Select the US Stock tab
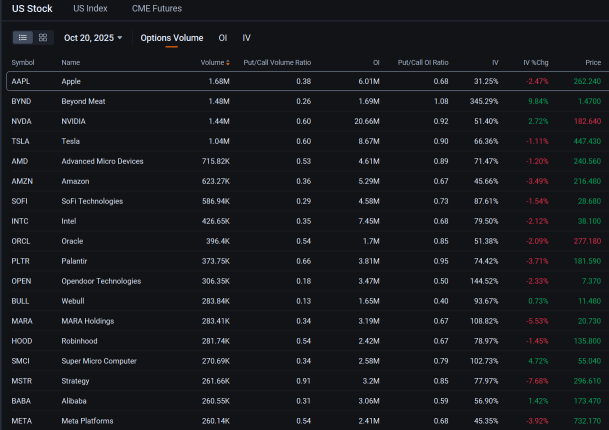This screenshot has width=609, height=430. click(x=32, y=9)
